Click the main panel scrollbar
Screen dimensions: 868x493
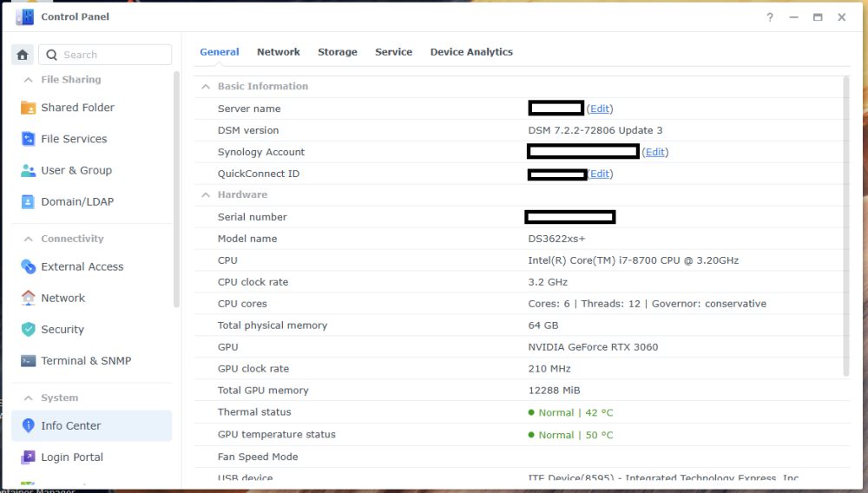click(x=845, y=227)
